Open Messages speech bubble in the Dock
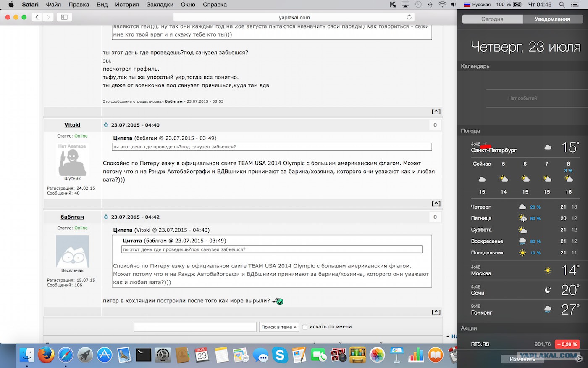This screenshot has width=588, height=368. 260,355
